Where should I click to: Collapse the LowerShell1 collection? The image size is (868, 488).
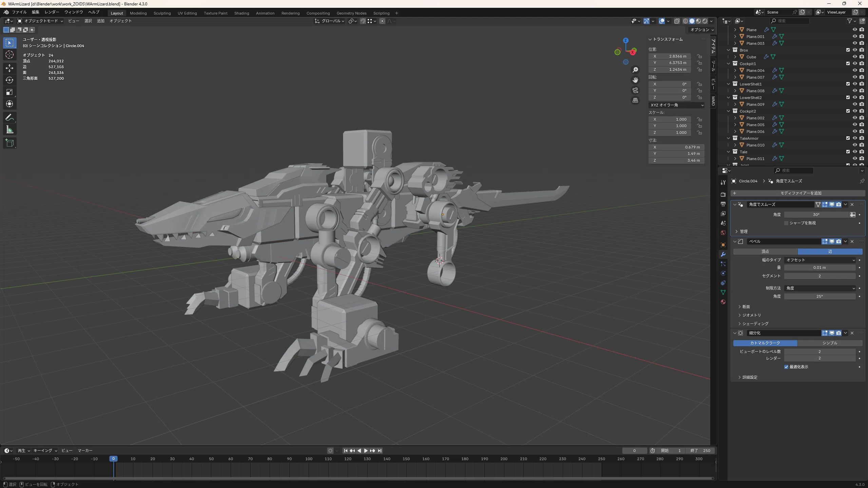click(x=728, y=84)
